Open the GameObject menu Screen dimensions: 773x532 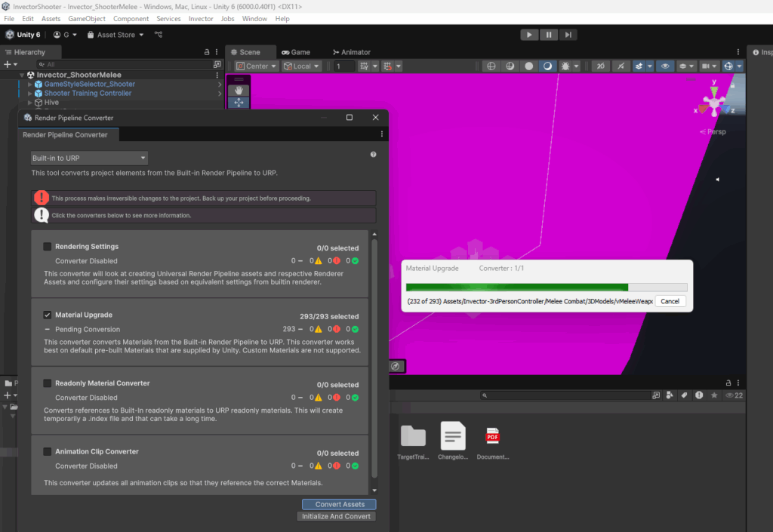pos(87,18)
